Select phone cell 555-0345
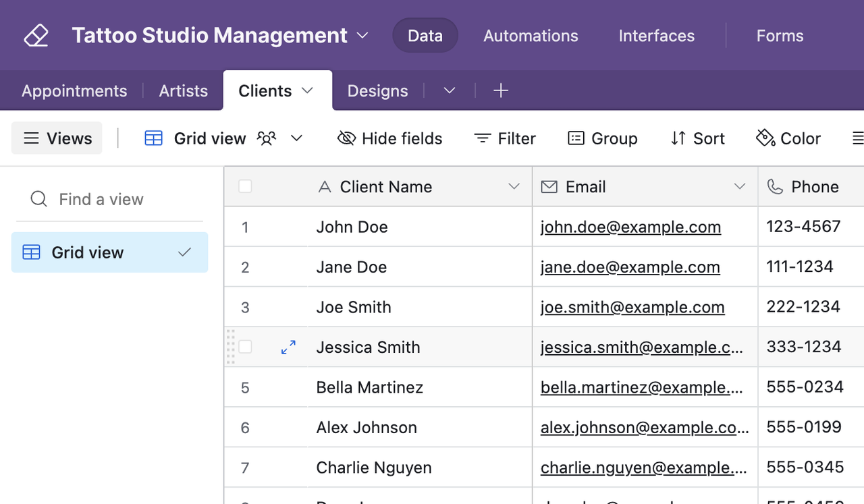This screenshot has width=864, height=504. click(x=811, y=468)
